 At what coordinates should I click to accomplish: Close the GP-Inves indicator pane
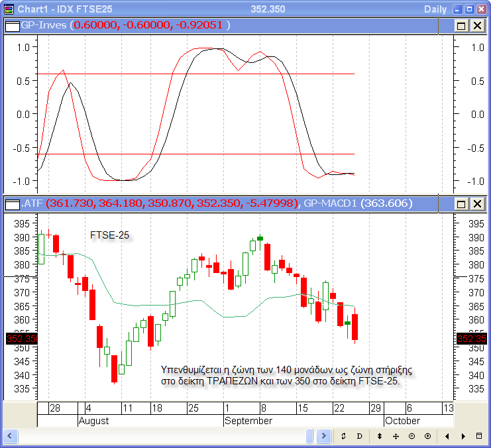tap(476, 26)
